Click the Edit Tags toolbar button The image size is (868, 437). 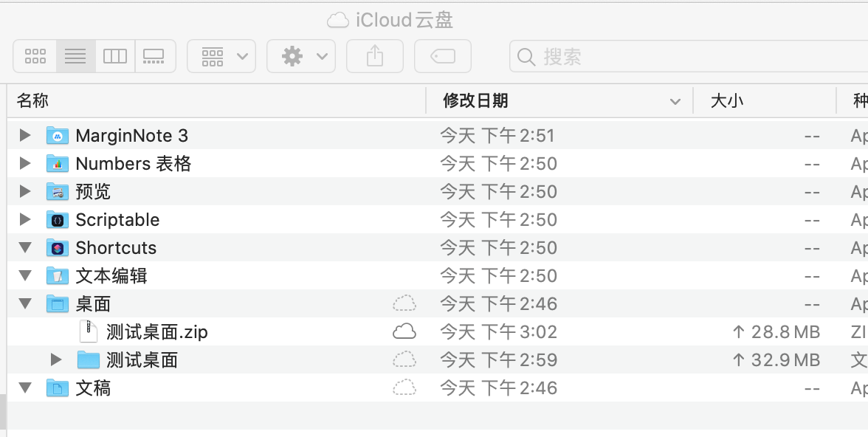tap(442, 56)
